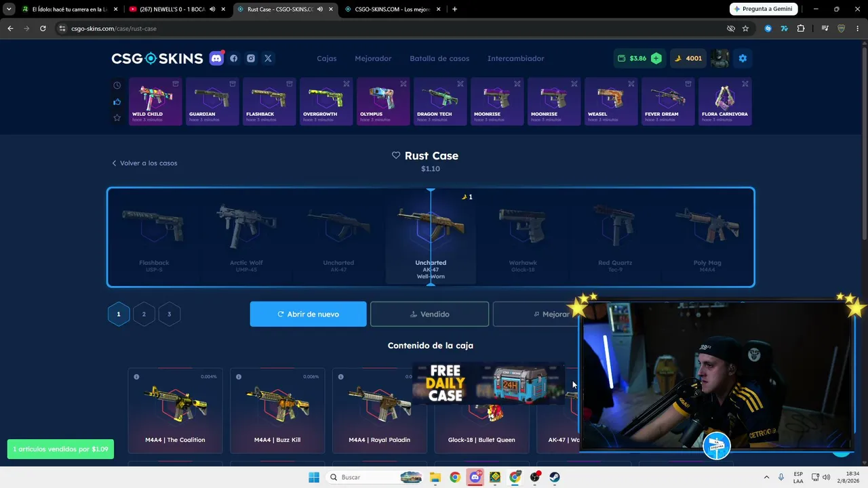The image size is (868, 488).
Task: Open the Windows Start menu
Action: (313, 477)
